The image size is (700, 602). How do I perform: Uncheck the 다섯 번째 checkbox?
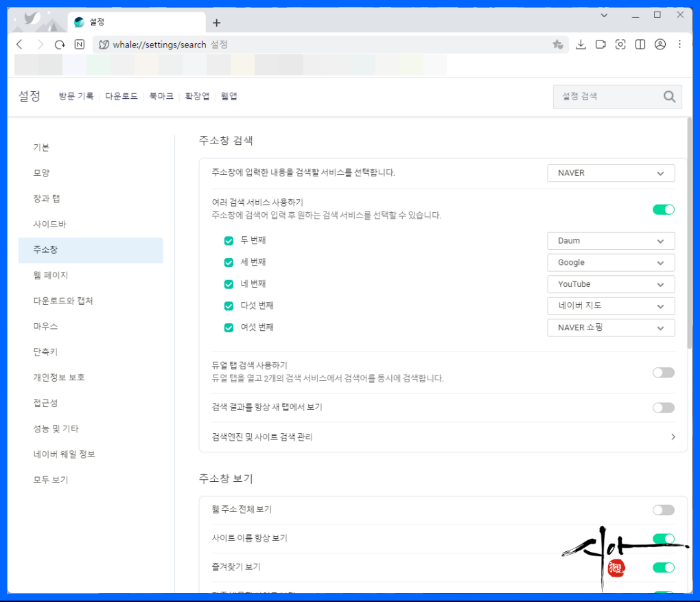[x=229, y=306]
